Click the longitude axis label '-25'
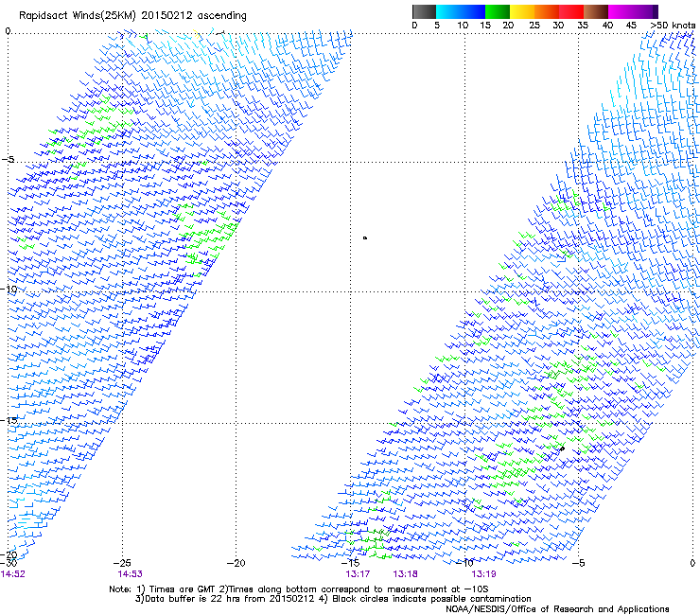The height and width of the screenshot is (615, 700). click(x=122, y=563)
